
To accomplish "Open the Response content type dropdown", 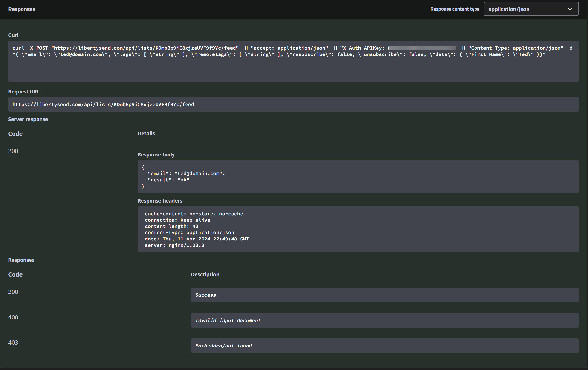I will (531, 9).
